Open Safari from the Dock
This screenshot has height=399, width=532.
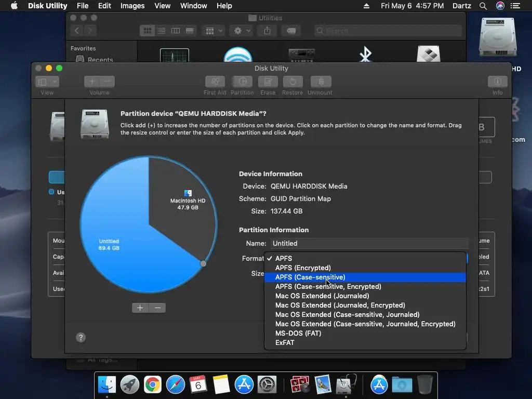click(176, 385)
